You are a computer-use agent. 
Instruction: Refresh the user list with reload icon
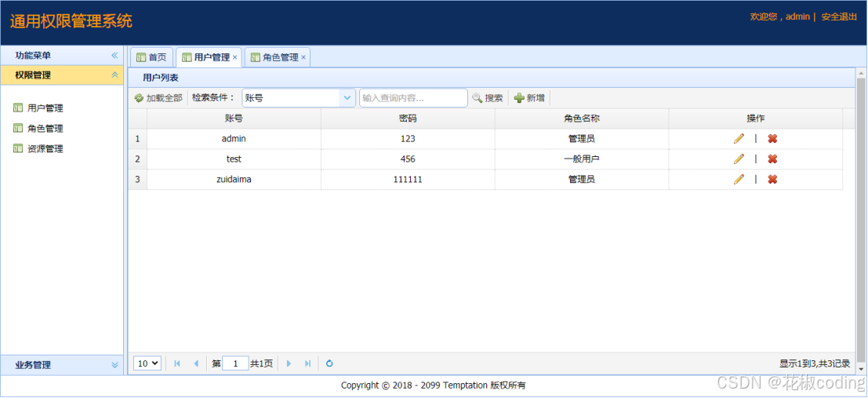329,363
